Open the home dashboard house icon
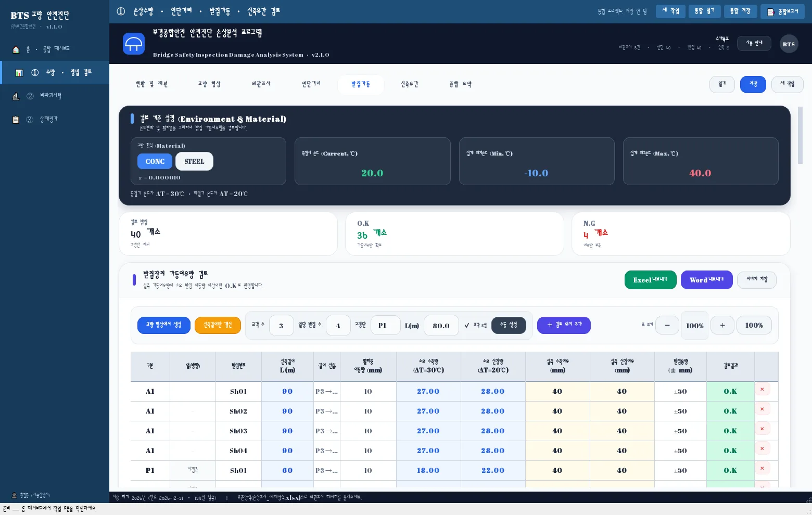This screenshot has height=515, width=812. click(16, 49)
